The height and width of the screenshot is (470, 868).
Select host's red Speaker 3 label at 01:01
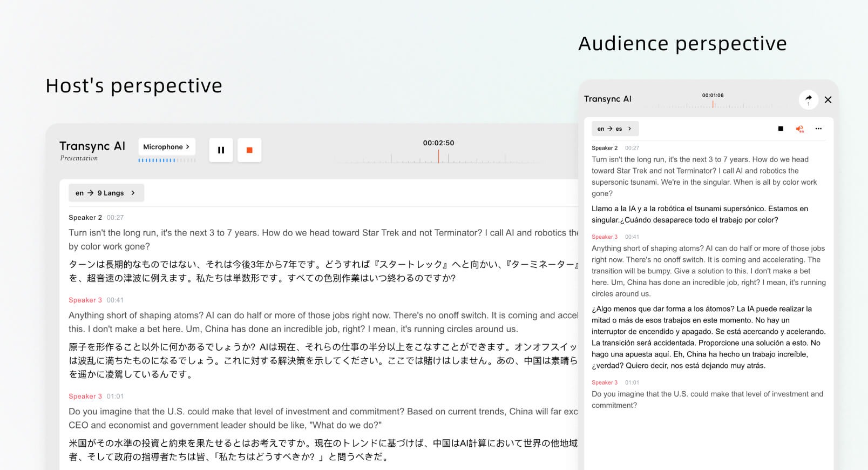coord(85,397)
